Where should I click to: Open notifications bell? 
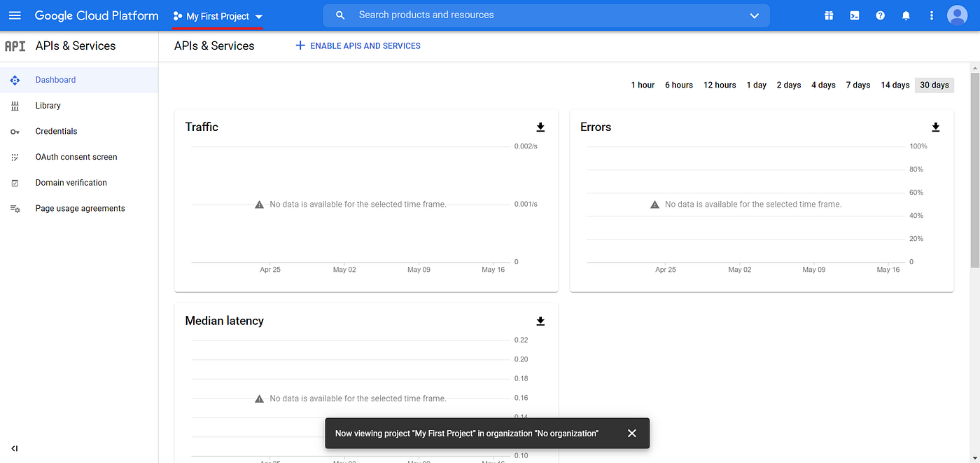(x=906, y=15)
